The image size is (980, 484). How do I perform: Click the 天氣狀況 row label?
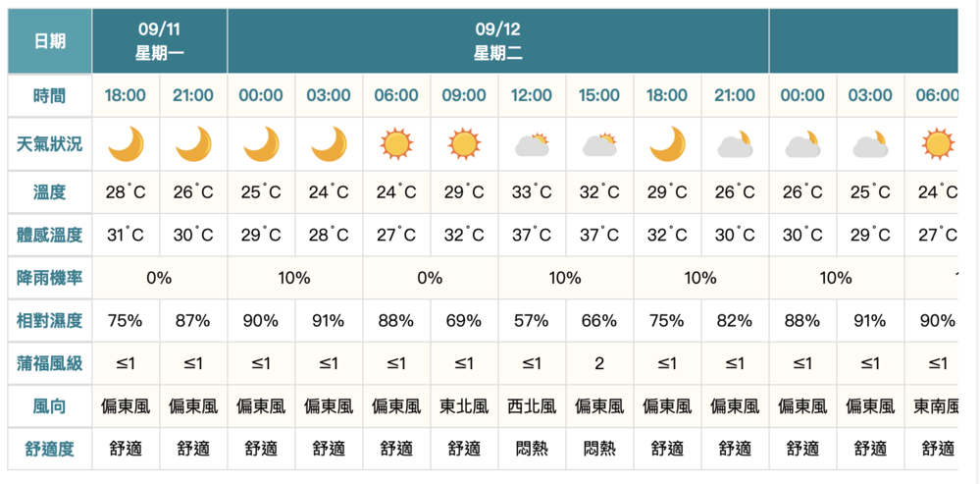pyautogui.click(x=50, y=144)
